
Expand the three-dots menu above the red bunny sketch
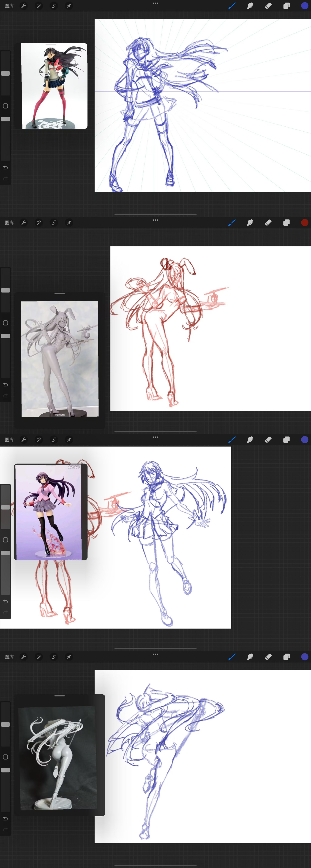[x=155, y=220]
